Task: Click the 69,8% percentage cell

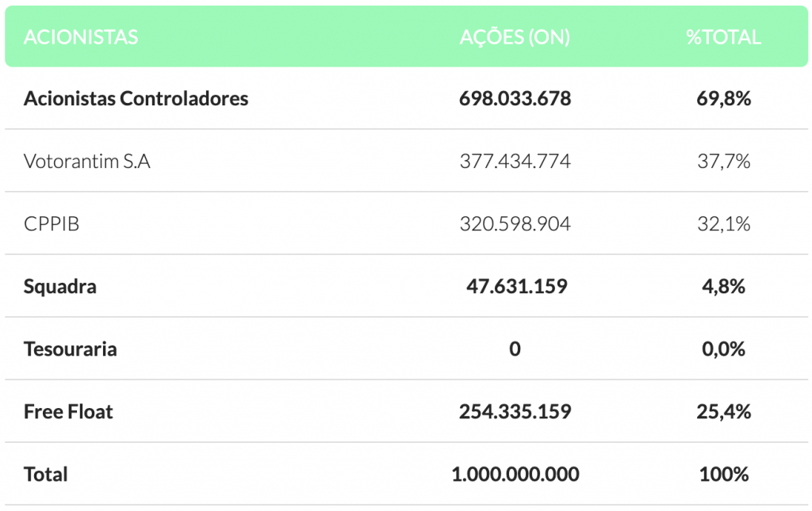Action: 723,98
